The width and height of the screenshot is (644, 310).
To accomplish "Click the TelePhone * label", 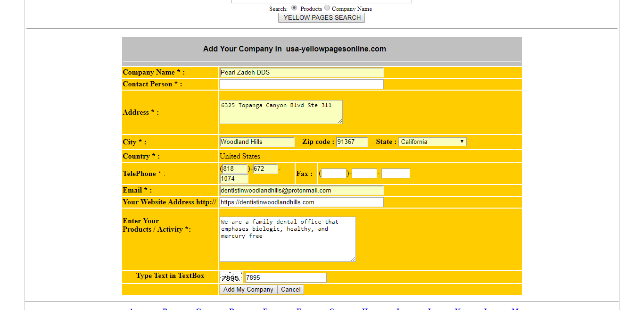I will (x=144, y=174).
